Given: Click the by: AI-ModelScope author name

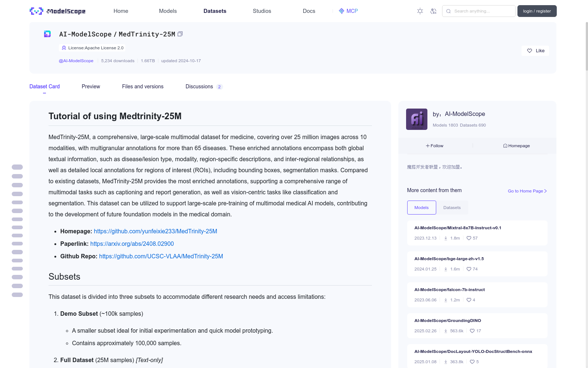Looking at the screenshot, I should [x=465, y=114].
